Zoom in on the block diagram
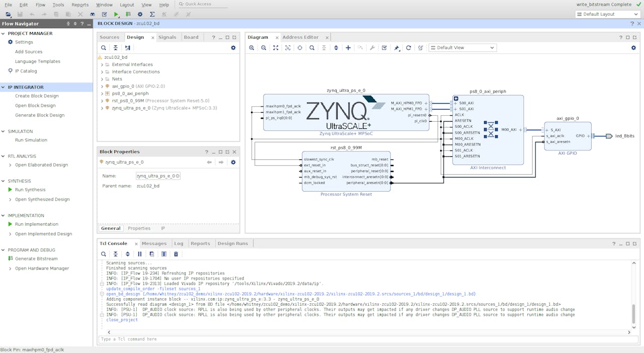The image size is (644, 353). (252, 48)
